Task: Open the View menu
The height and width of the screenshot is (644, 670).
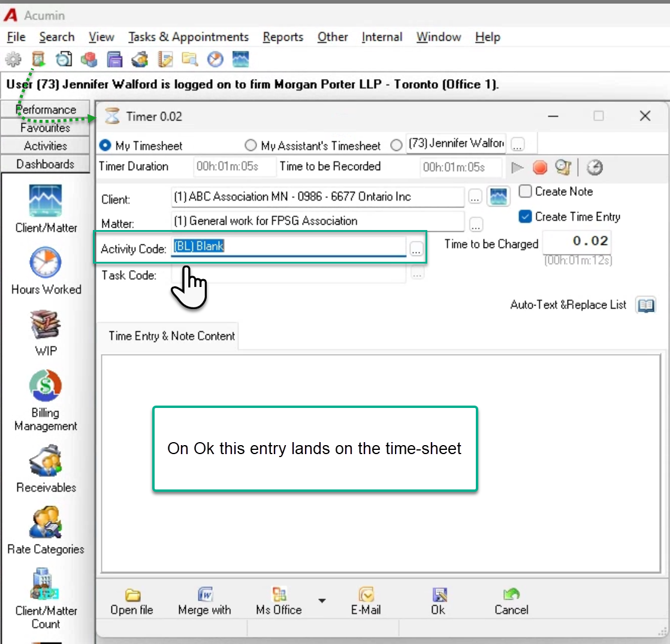Action: (x=101, y=37)
